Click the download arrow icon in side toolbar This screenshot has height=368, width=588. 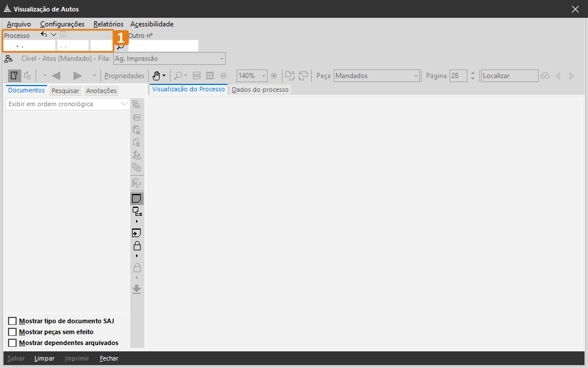(137, 289)
